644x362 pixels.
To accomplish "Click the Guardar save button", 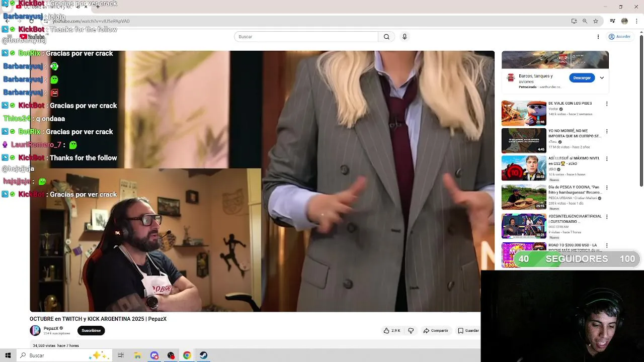I will (x=468, y=330).
